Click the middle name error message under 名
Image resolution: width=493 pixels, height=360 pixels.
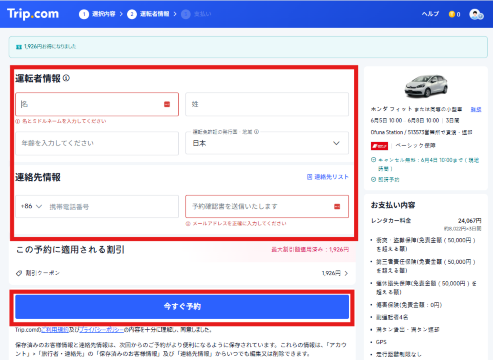[x=64, y=121]
